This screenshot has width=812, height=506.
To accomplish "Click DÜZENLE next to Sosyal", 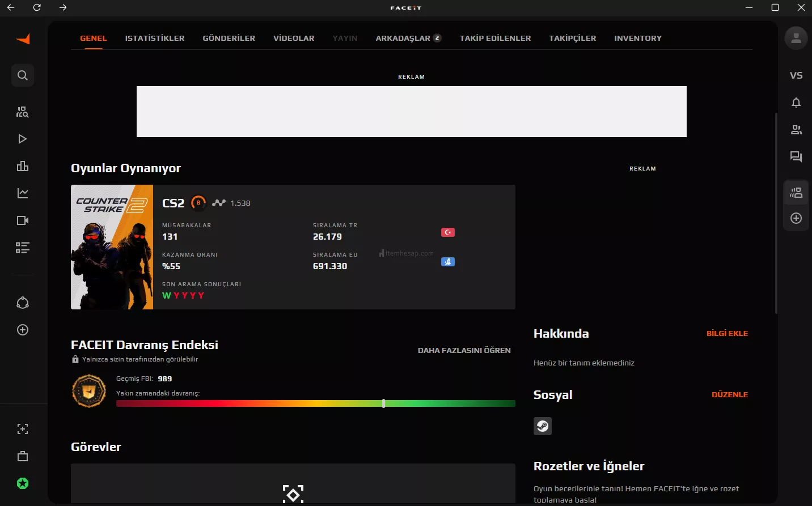I will (x=730, y=394).
